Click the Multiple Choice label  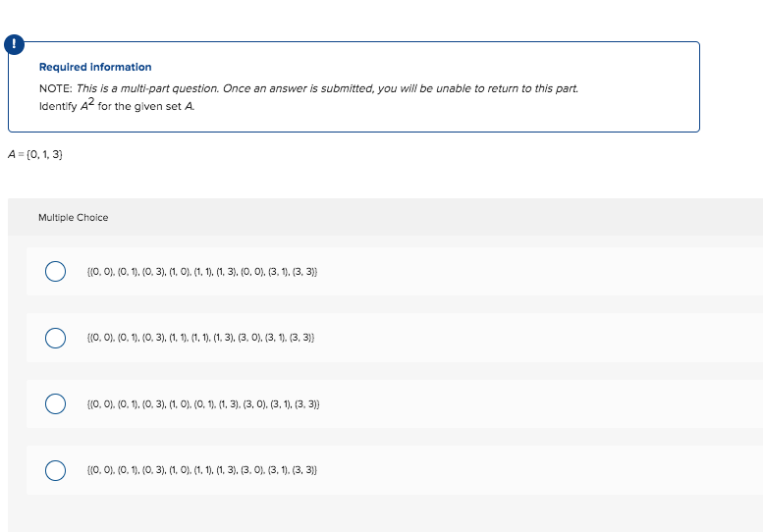pos(74,217)
